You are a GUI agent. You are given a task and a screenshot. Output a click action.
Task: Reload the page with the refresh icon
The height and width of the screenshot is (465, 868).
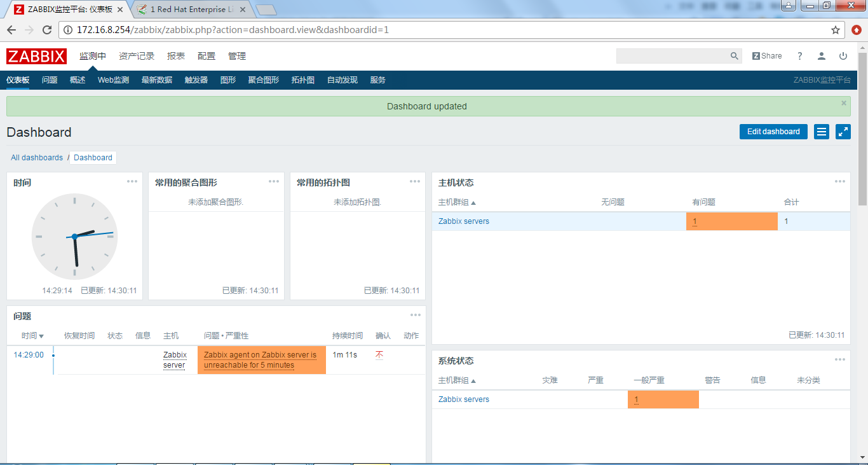pos(47,30)
